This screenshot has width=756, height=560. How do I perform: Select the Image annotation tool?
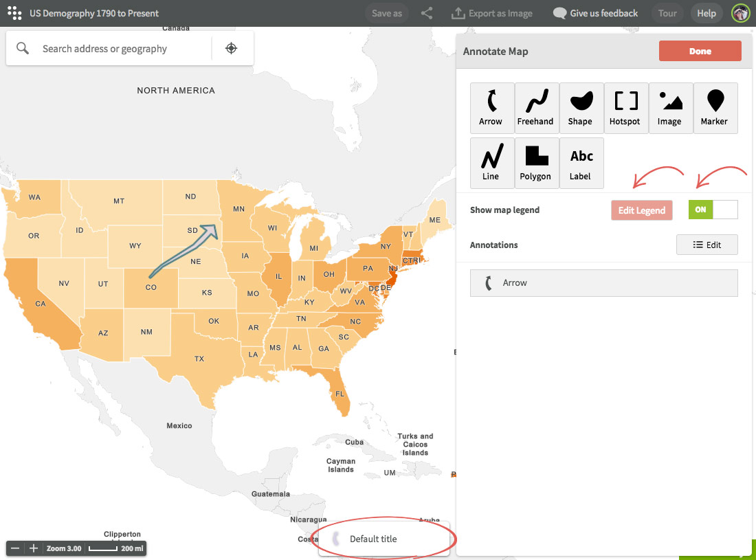pyautogui.click(x=671, y=108)
